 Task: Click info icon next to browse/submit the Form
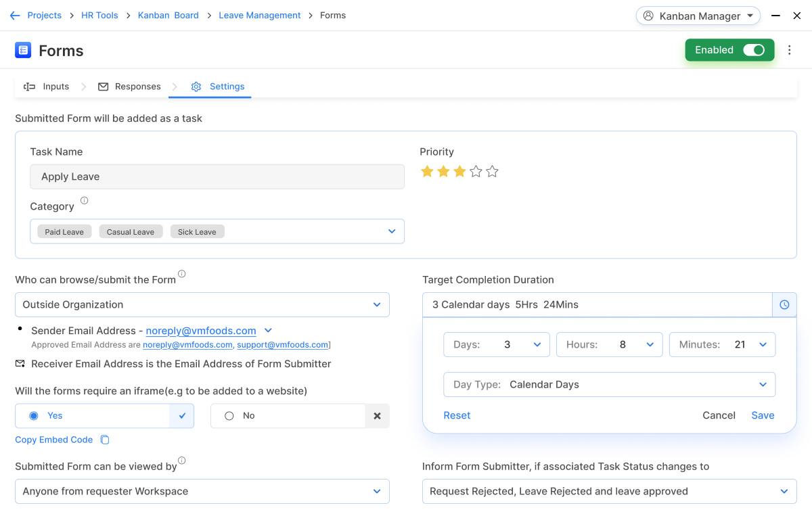click(181, 275)
